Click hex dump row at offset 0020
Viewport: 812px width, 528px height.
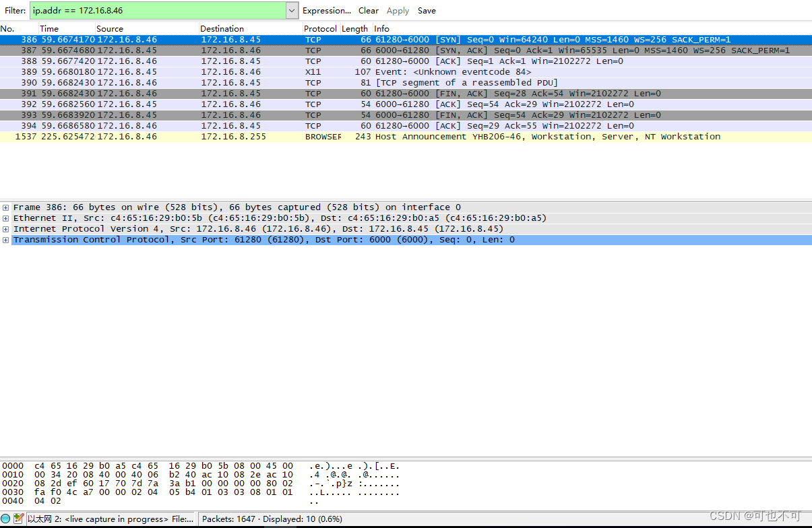tap(201, 484)
